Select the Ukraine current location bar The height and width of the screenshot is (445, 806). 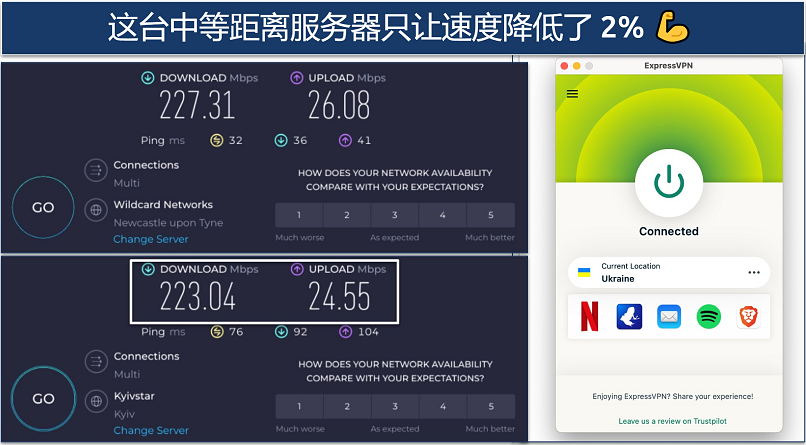coord(669,272)
